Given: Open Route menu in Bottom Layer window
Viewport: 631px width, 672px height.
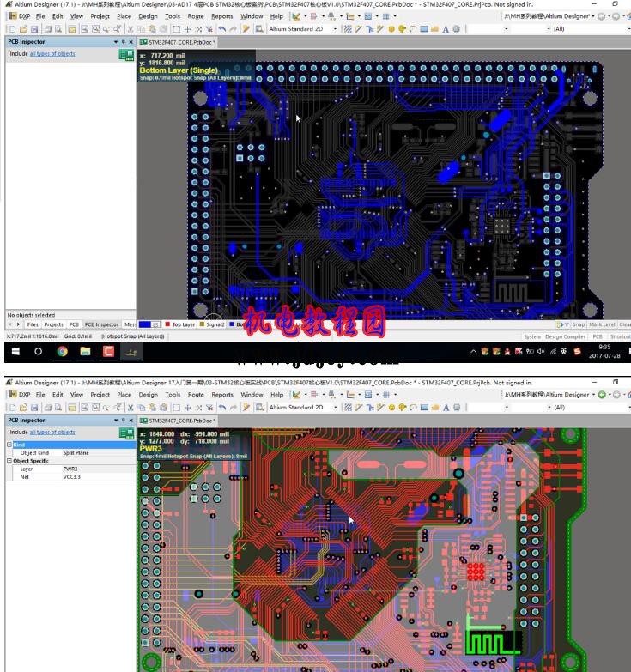Looking at the screenshot, I should pos(196,16).
